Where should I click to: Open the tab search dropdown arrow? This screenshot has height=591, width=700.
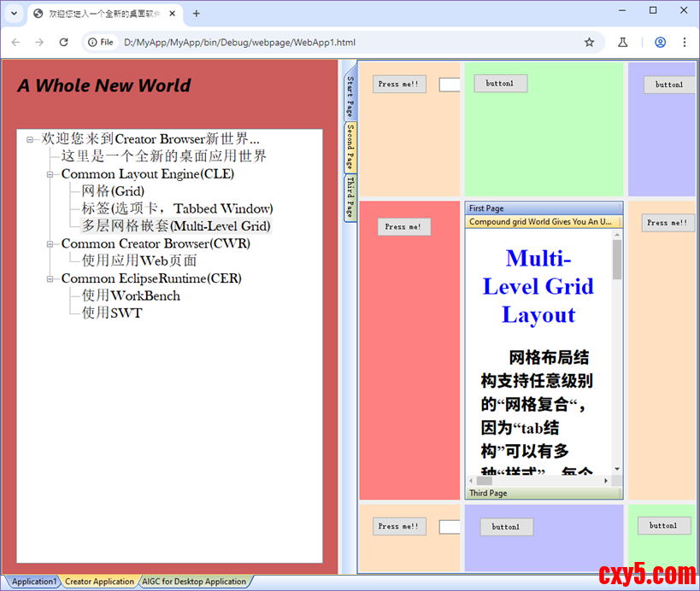[14, 14]
